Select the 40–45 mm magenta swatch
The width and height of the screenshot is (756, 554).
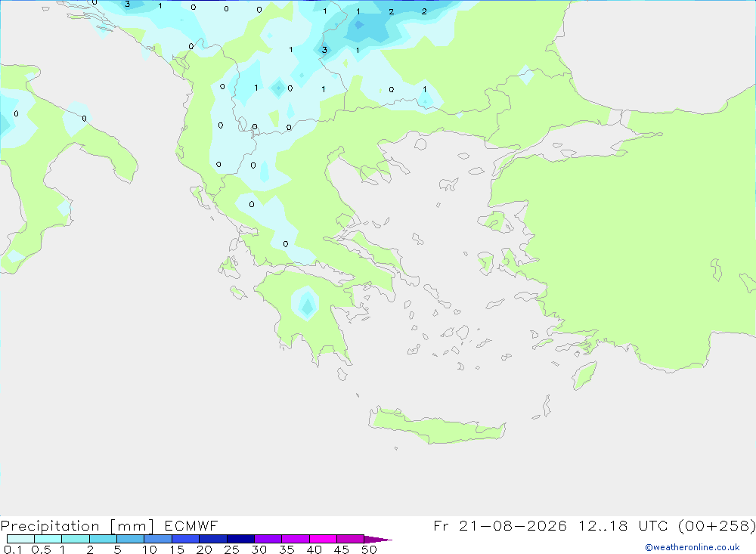coord(323,539)
